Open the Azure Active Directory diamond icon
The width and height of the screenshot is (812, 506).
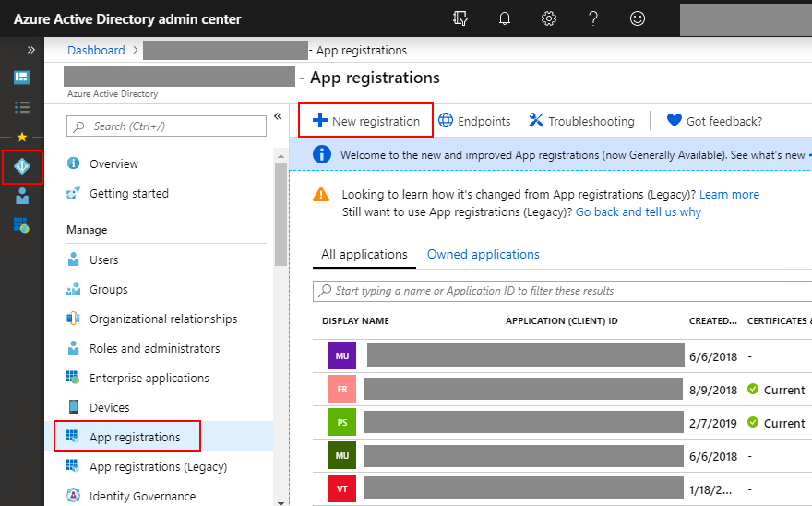point(22,166)
